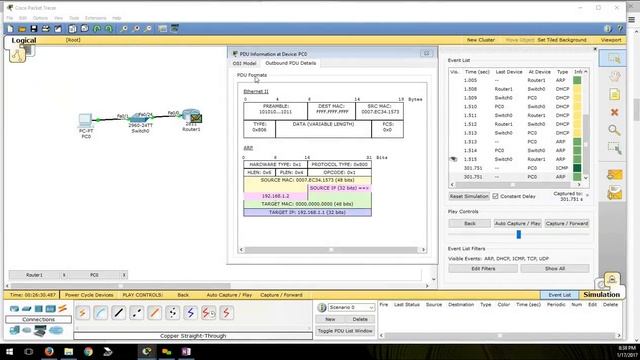Click the Windows Start button
640x360 pixels.
(9, 351)
